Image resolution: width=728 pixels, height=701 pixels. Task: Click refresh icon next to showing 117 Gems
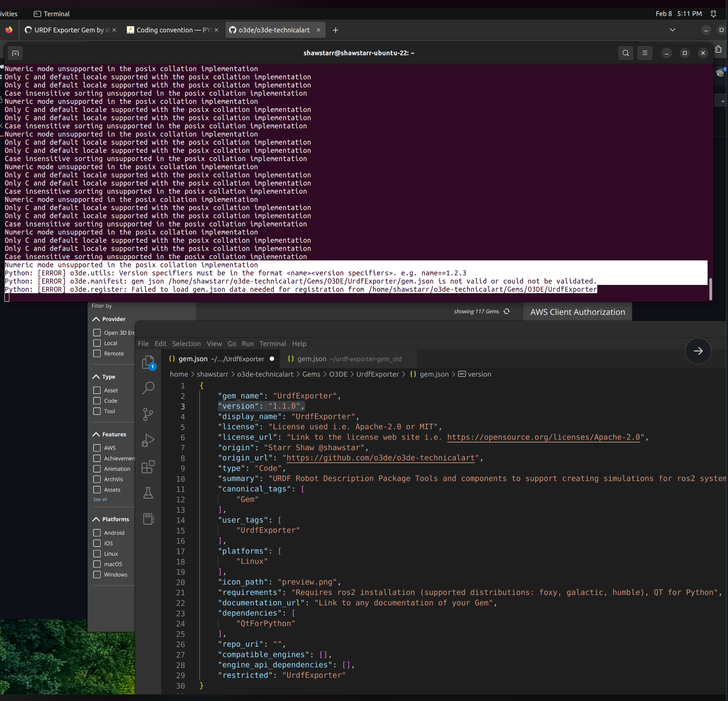[x=507, y=311]
